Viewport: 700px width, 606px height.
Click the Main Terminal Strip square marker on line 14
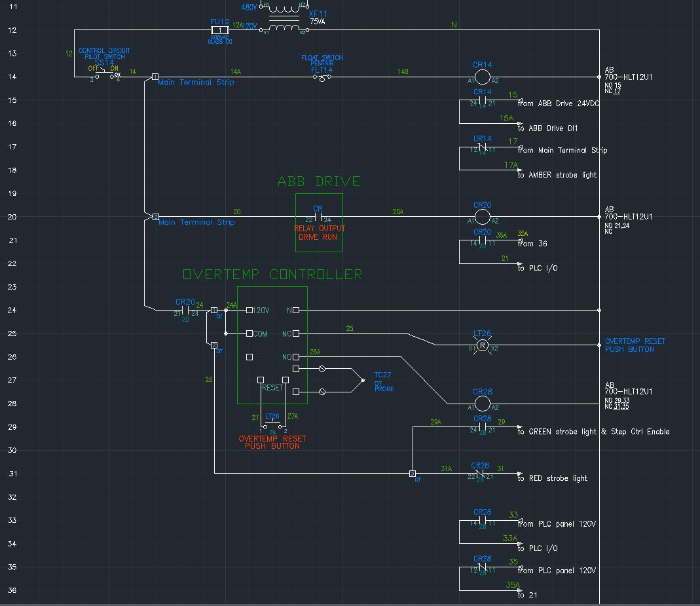(x=156, y=77)
